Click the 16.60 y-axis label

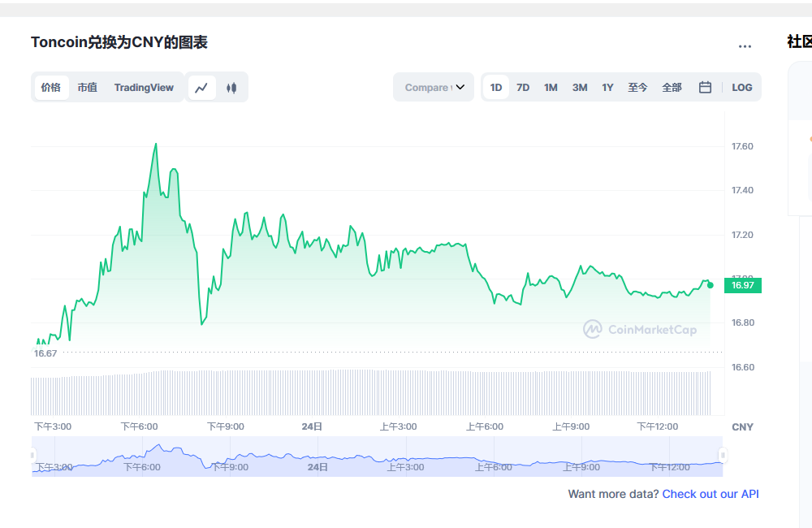coord(742,367)
